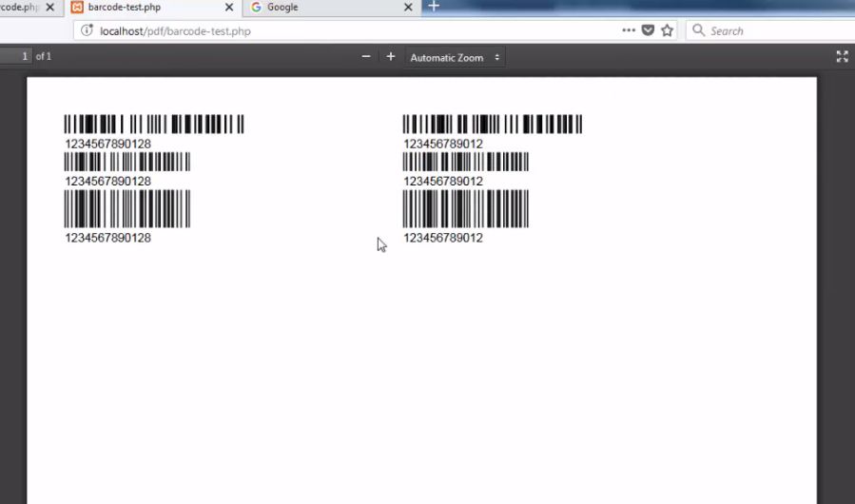The image size is (855, 504).
Task: Click the orange favicon on the barcode-test.php tab
Action: (x=77, y=7)
